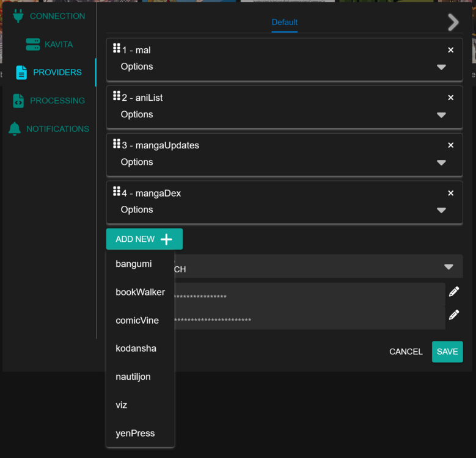Image resolution: width=476 pixels, height=458 pixels.
Task: Click the first masked password field
Action: click(x=309, y=294)
